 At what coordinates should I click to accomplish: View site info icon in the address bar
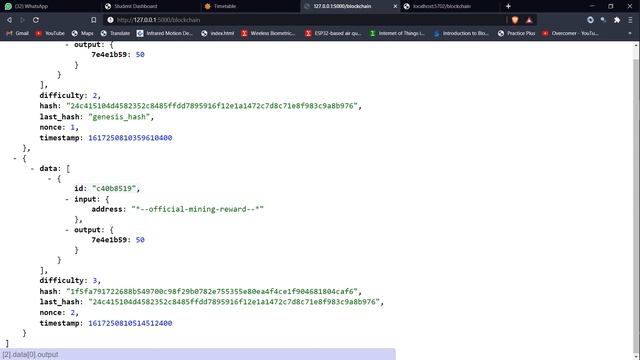tap(110, 20)
